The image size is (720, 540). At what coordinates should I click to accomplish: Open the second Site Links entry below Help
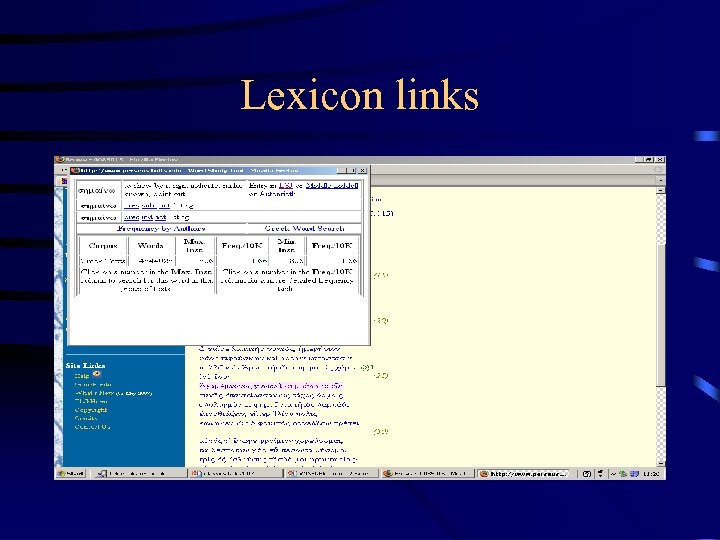point(93,384)
